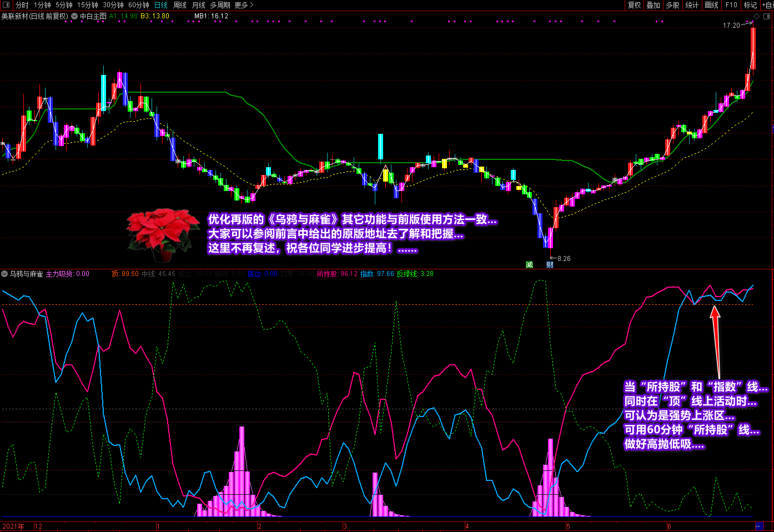774x532 pixels.
Task: Click the 2021年 year label on timeline
Action: (x=13, y=526)
